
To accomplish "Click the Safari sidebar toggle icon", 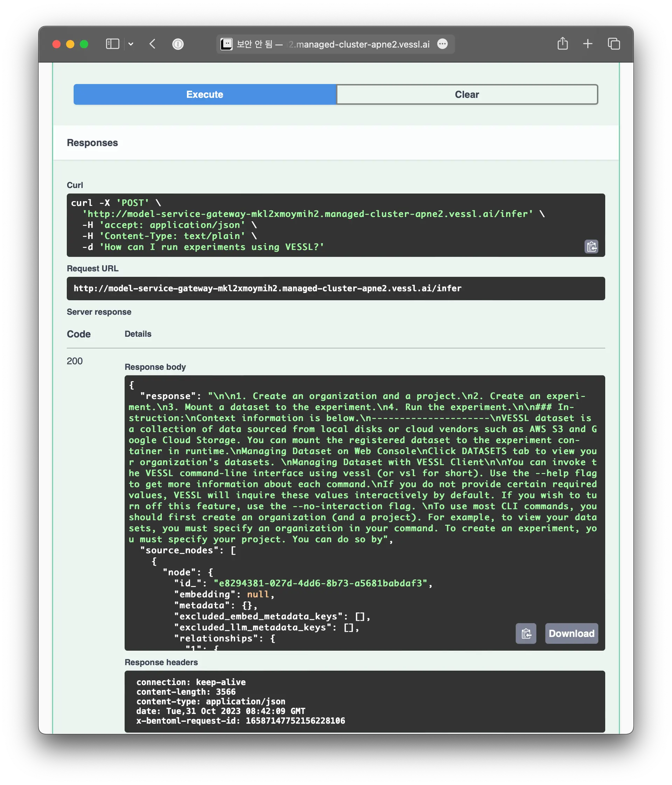I will click(112, 44).
